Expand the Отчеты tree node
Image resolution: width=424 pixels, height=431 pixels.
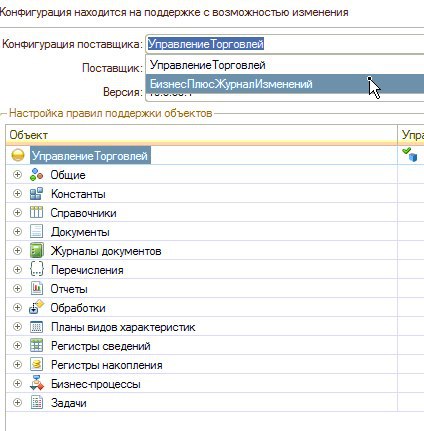[x=17, y=288]
